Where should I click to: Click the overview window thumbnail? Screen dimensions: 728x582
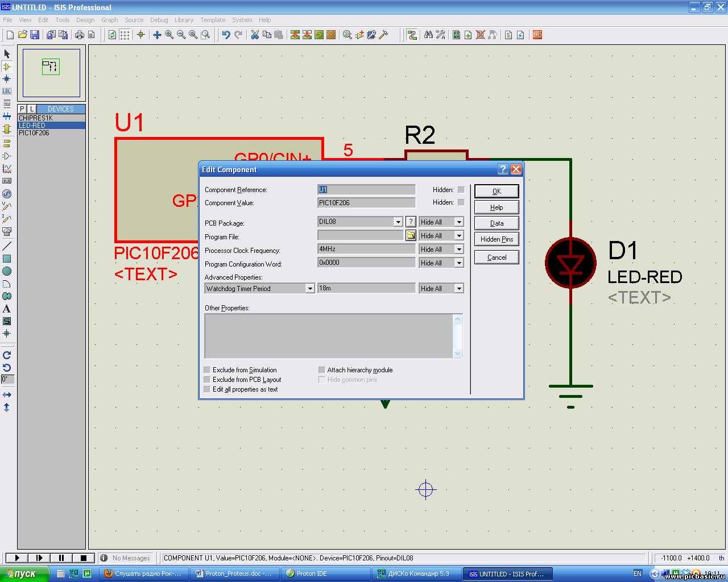[51, 73]
